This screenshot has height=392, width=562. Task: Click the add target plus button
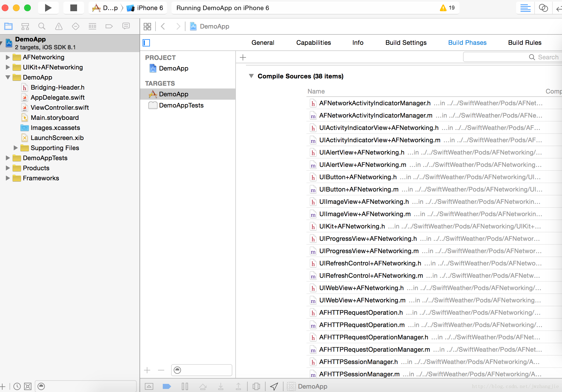(147, 370)
